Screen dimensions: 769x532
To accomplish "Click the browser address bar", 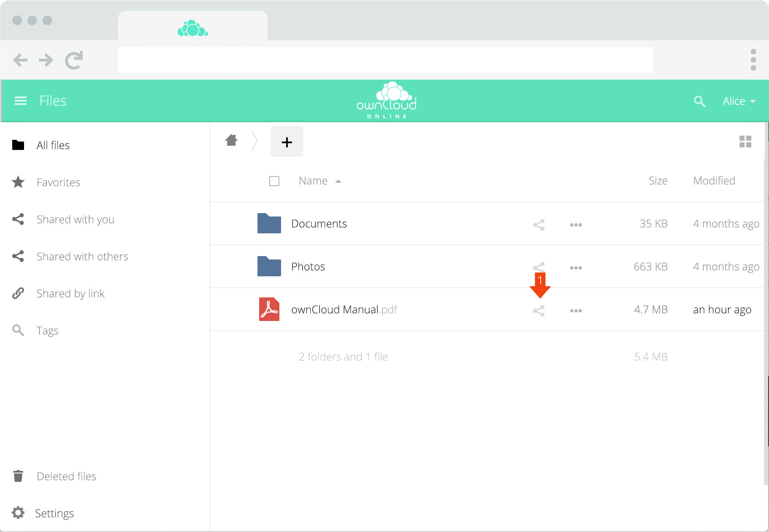I will pyautogui.click(x=385, y=60).
